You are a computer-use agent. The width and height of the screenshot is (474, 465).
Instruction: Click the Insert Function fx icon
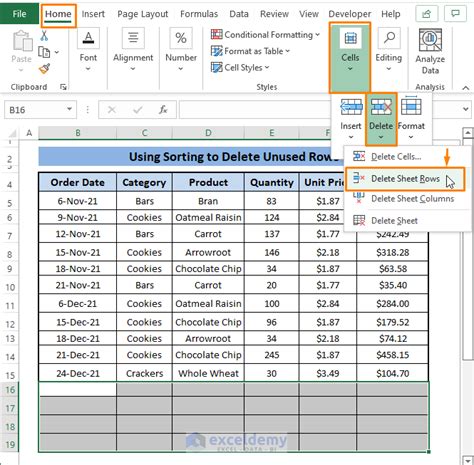[163, 110]
